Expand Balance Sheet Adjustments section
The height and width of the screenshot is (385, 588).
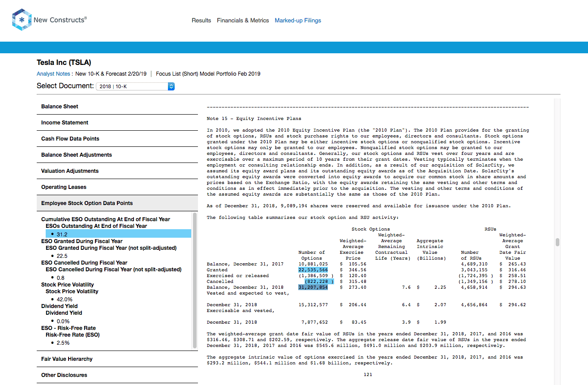point(117,155)
